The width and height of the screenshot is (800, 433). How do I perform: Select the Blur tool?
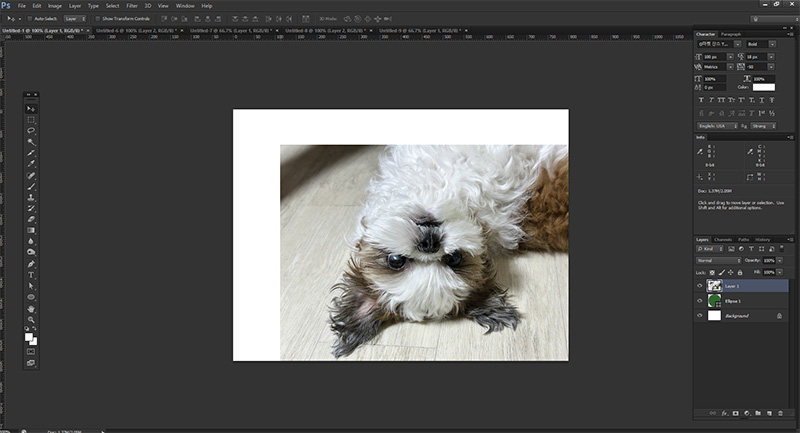(31, 242)
